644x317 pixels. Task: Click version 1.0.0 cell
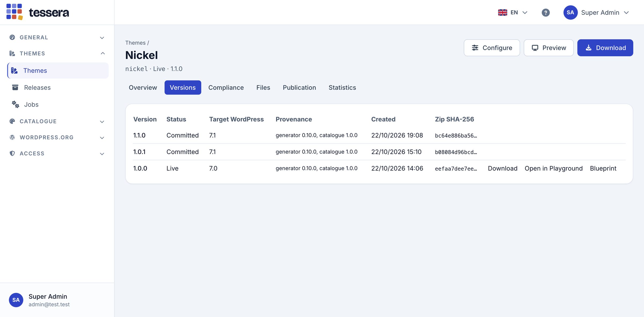point(140,168)
